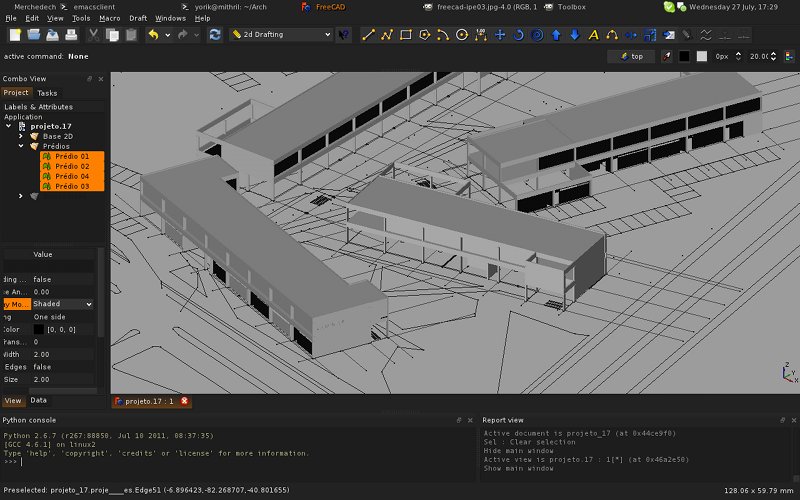
Task: Switch to the View properties tab
Action: (13, 401)
